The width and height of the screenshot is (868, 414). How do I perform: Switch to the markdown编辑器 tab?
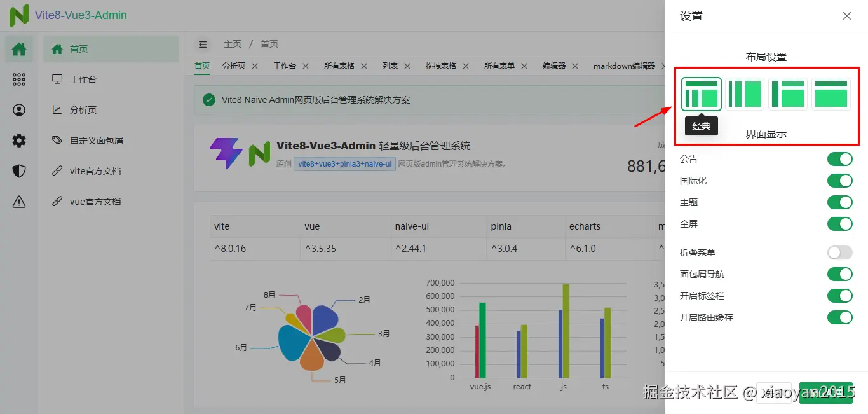click(624, 66)
